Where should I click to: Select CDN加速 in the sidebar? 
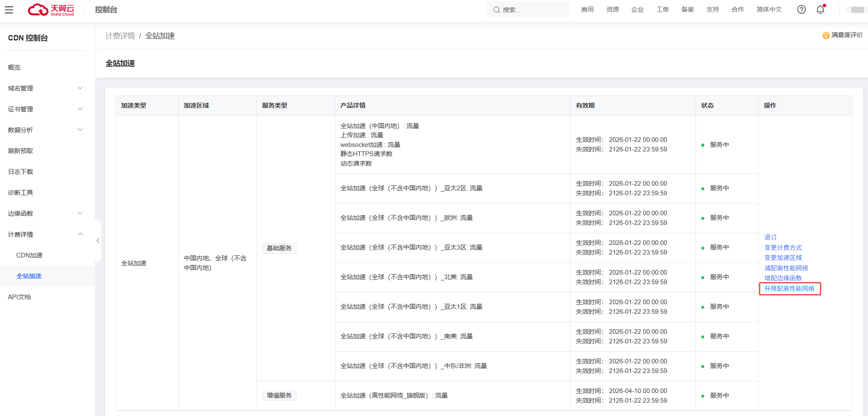[29, 255]
